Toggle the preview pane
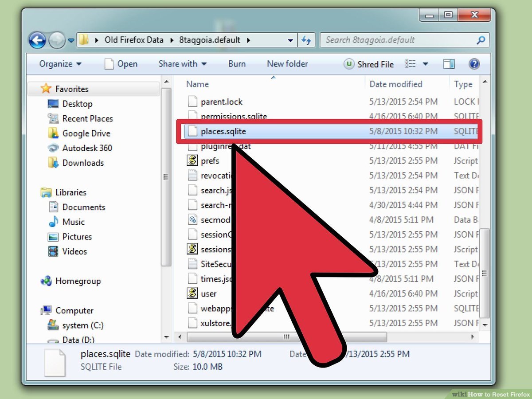The height and width of the screenshot is (399, 532). [x=449, y=64]
